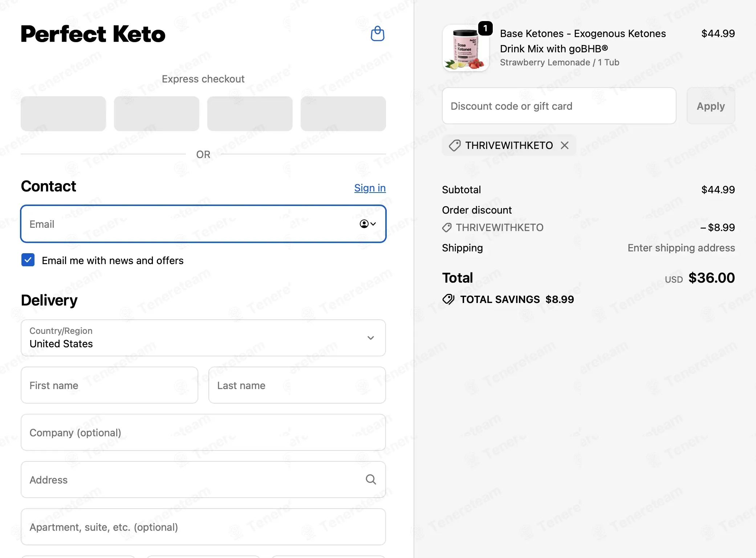Focus the Email input field
This screenshot has height=558, width=756.
pyautogui.click(x=203, y=224)
